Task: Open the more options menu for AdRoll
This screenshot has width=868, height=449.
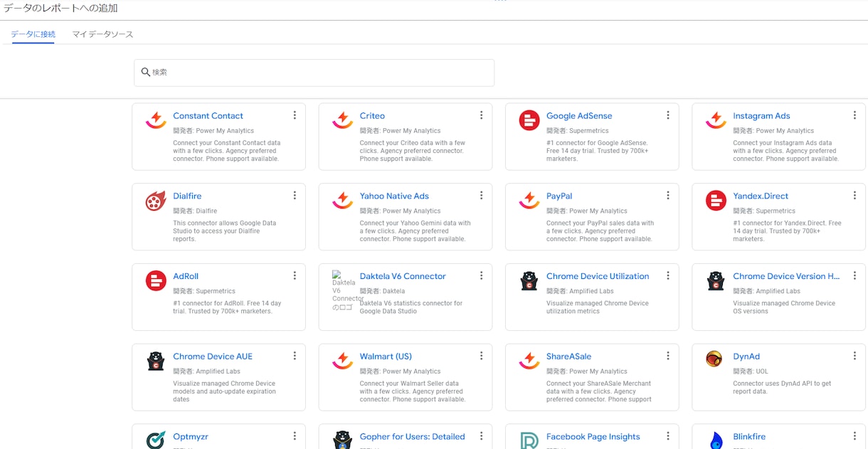Action: pyautogui.click(x=295, y=276)
